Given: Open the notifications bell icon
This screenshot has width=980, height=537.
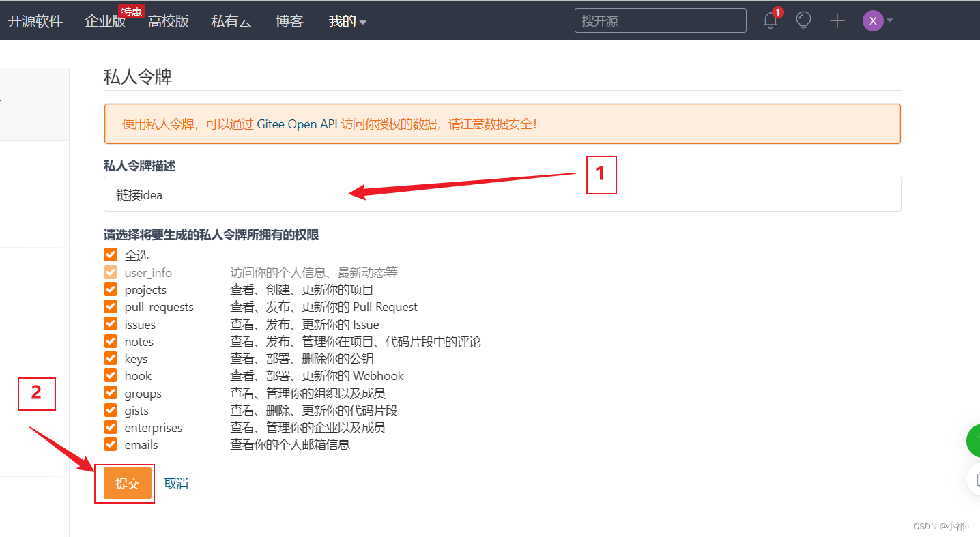Looking at the screenshot, I should point(770,20).
